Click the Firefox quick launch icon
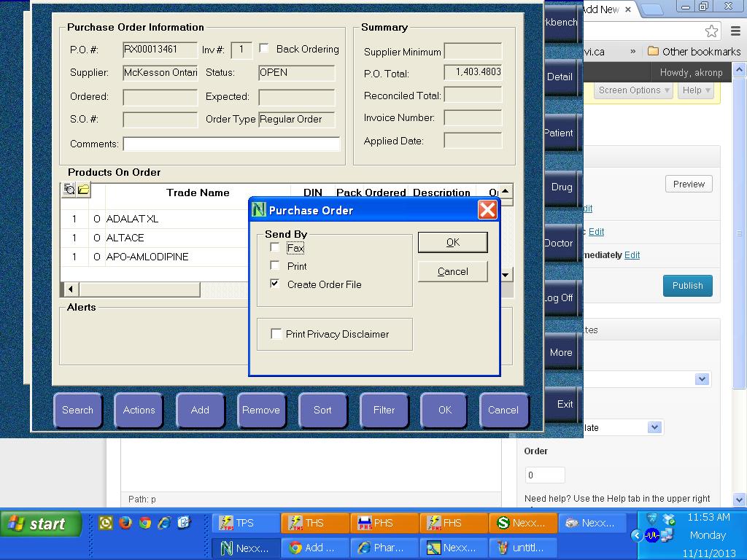 pos(125,523)
